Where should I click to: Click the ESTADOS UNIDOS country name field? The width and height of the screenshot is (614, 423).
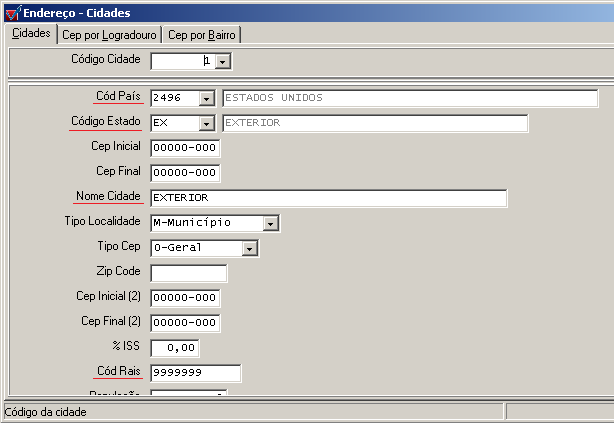click(408, 98)
